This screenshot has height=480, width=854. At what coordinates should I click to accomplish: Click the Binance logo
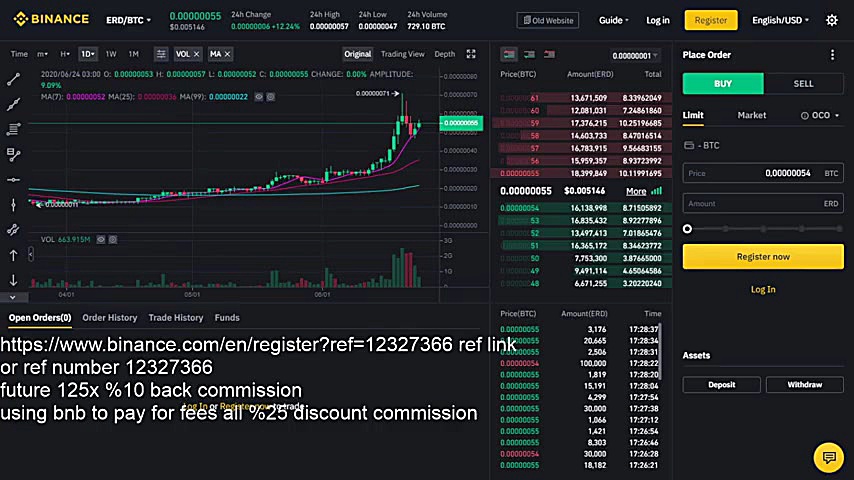[51, 19]
